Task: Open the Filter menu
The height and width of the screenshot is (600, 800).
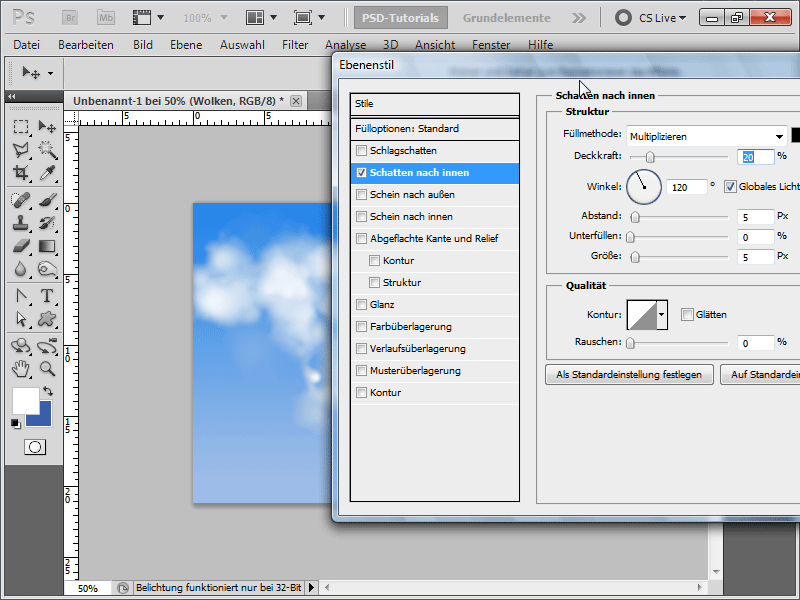Action: [x=295, y=45]
